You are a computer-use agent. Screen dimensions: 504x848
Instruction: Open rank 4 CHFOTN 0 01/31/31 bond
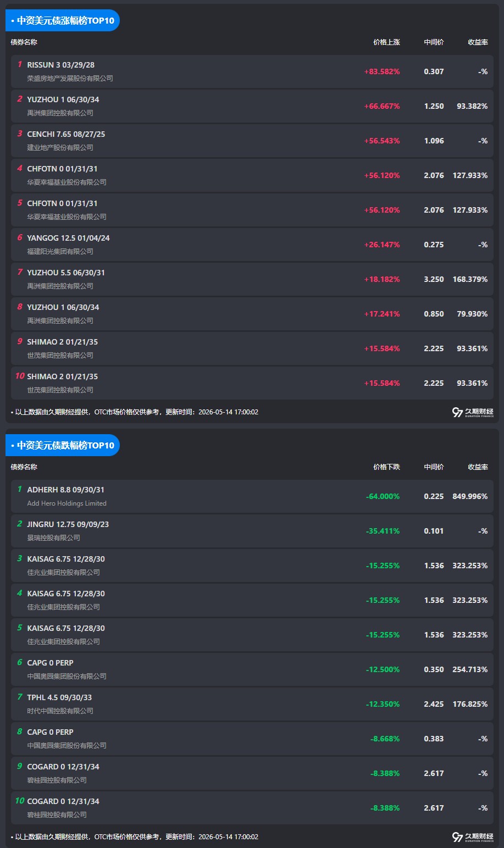(x=252, y=175)
